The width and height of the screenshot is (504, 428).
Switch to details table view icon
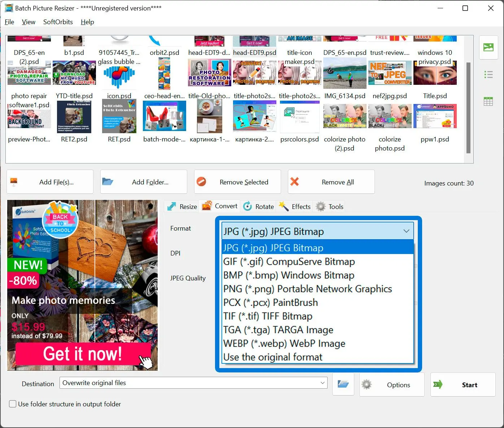(x=488, y=101)
